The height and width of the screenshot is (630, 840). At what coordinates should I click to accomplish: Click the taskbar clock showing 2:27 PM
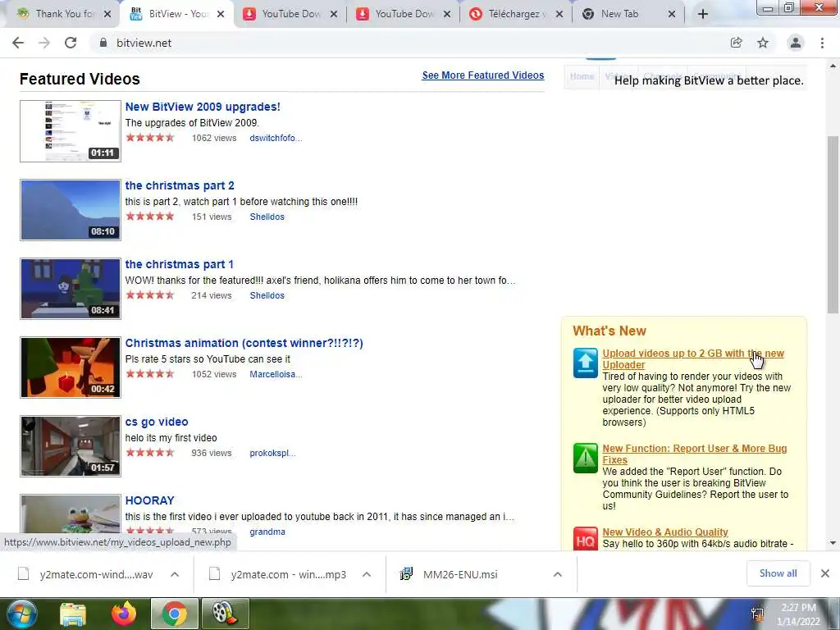click(798, 614)
